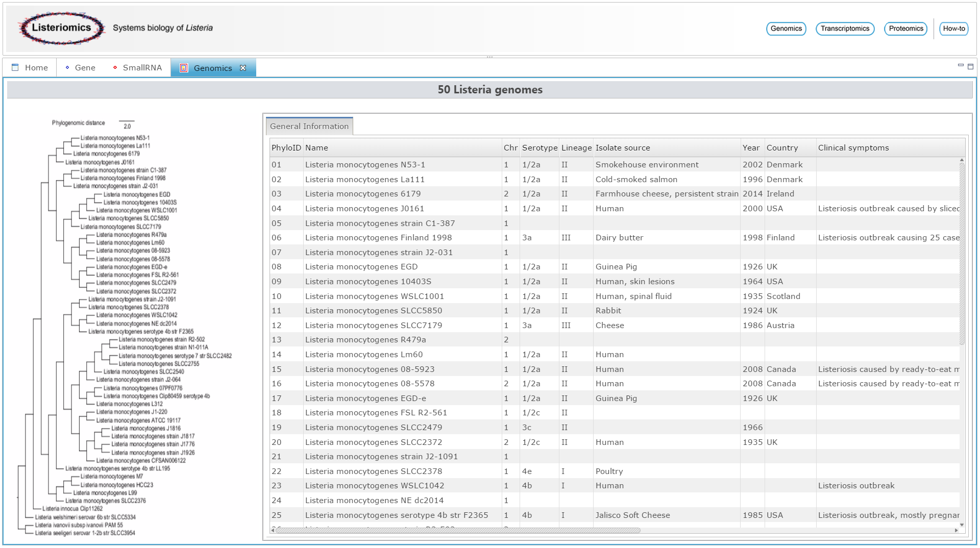Image resolution: width=980 pixels, height=548 pixels.
Task: Click the Listeriomics logo
Action: [61, 28]
